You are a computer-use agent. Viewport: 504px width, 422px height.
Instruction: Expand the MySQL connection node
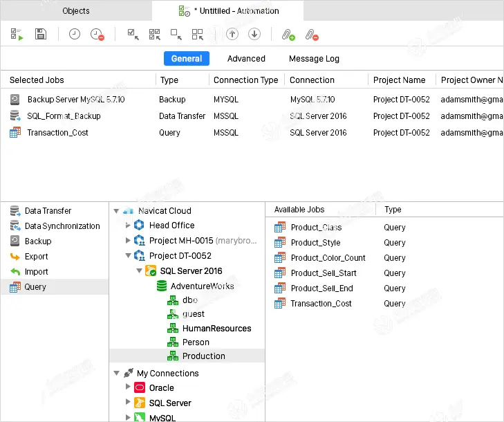point(128,417)
